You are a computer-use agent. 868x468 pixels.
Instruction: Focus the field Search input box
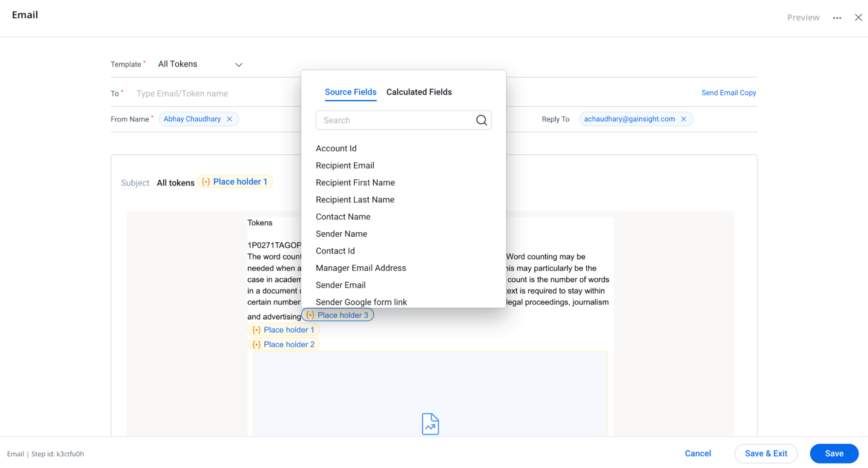(395, 120)
